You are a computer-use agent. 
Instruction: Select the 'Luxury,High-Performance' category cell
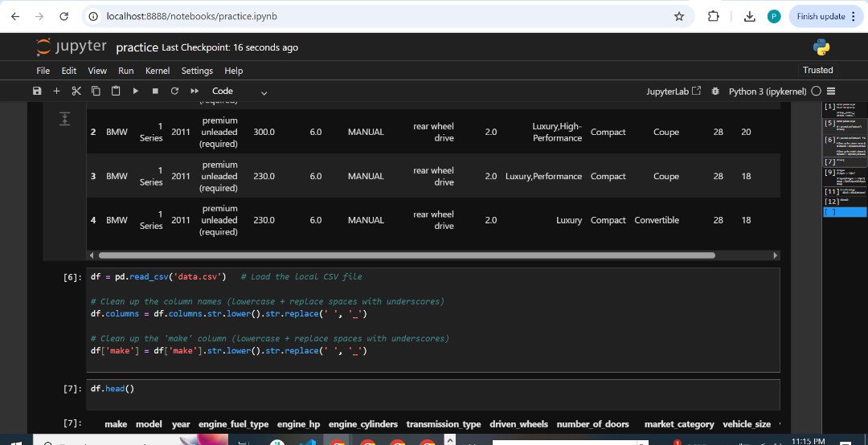click(557, 133)
